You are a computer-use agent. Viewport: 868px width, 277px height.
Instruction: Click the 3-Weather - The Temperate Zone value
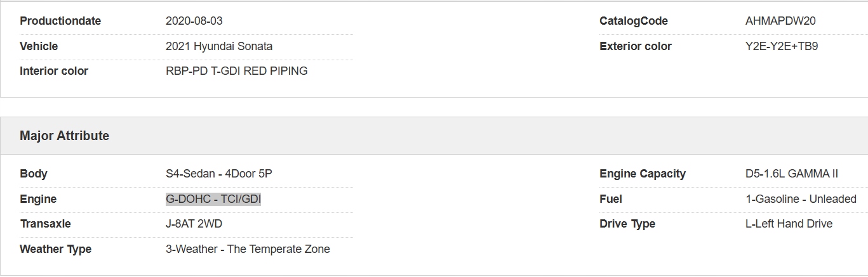click(248, 249)
